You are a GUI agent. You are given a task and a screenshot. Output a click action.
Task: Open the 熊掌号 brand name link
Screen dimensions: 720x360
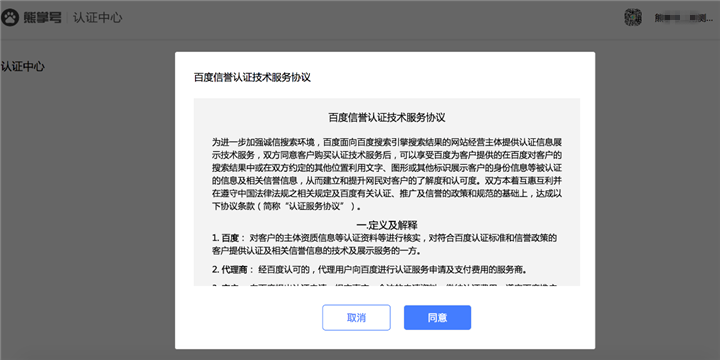tap(42, 18)
